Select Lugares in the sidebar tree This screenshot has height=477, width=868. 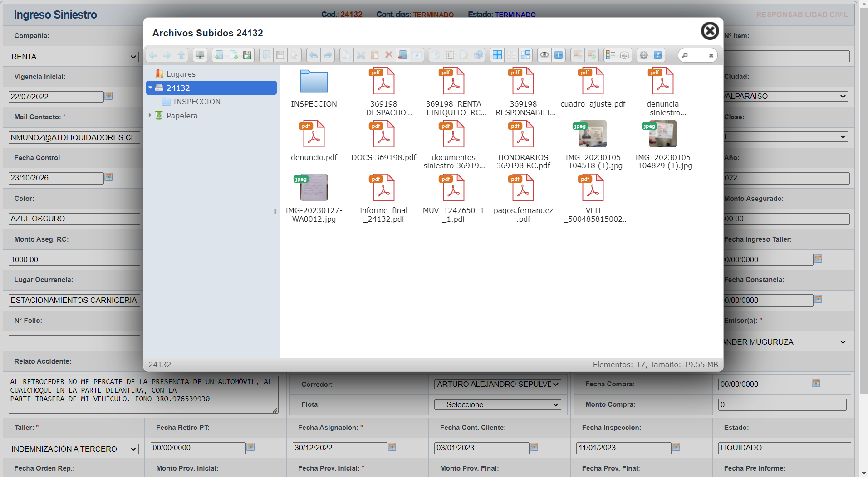[x=181, y=74]
